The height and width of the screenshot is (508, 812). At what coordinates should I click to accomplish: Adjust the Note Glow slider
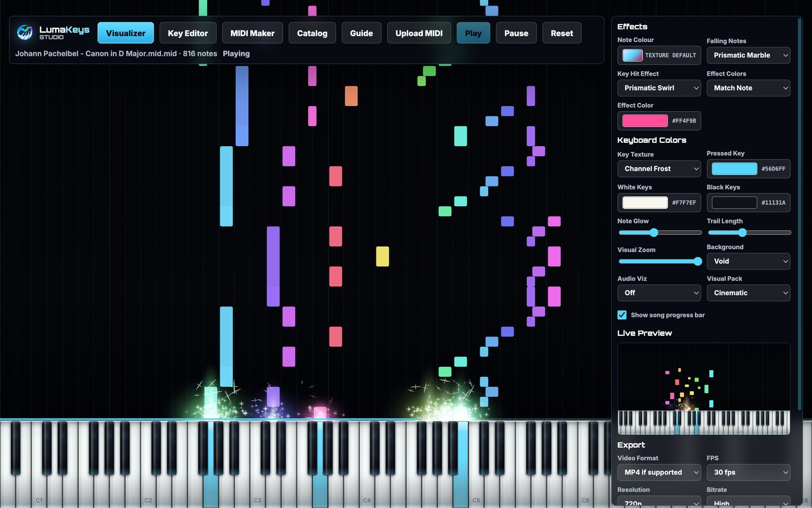[660, 233]
